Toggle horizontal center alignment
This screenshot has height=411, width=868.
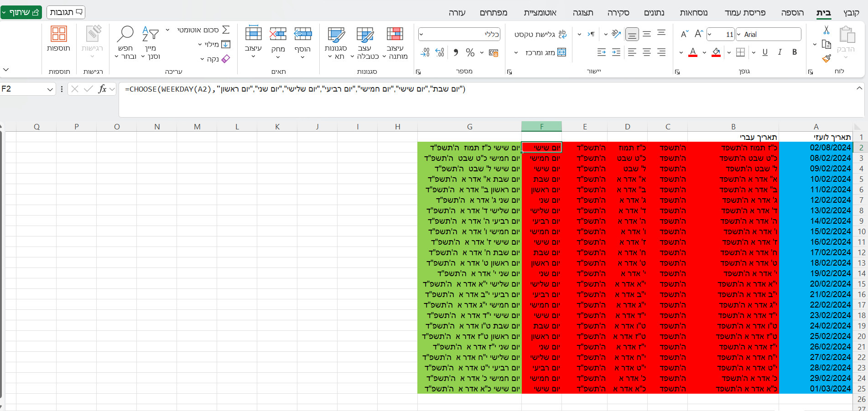tap(647, 52)
